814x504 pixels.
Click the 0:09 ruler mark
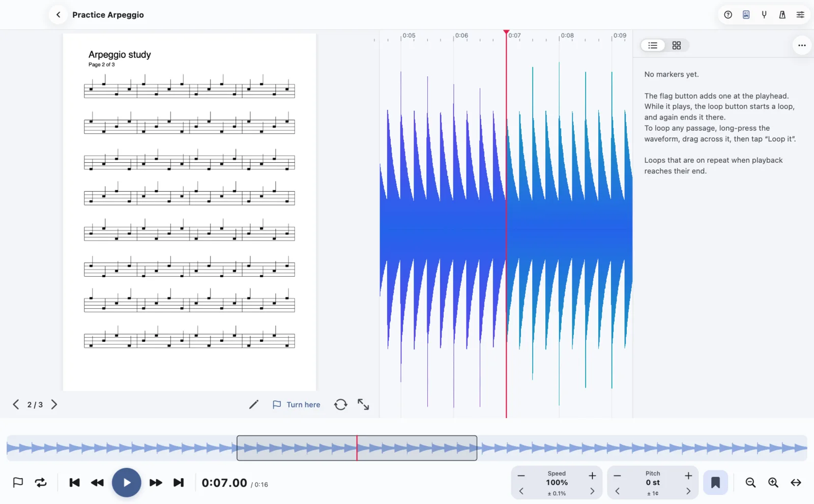point(620,36)
